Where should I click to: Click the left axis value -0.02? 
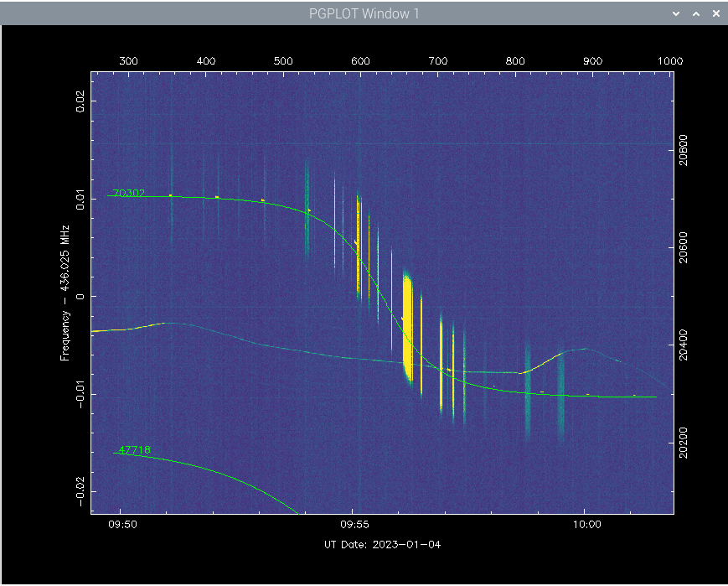pyautogui.click(x=80, y=491)
